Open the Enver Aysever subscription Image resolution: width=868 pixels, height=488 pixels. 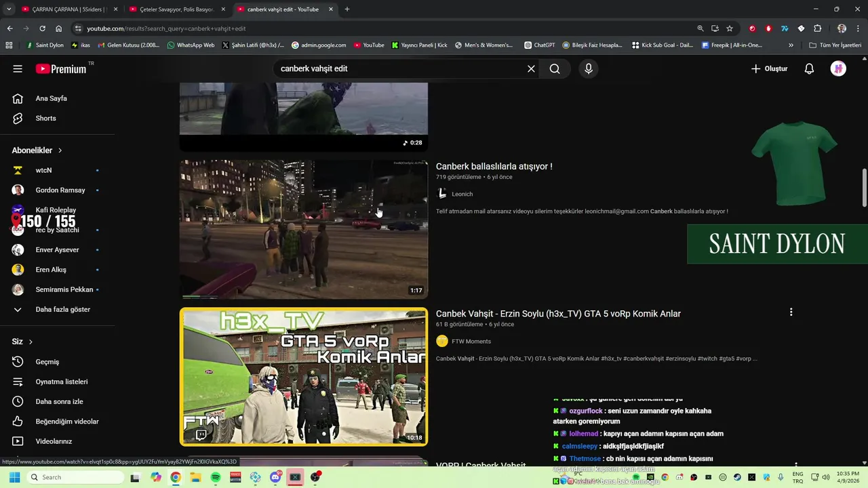pyautogui.click(x=58, y=249)
